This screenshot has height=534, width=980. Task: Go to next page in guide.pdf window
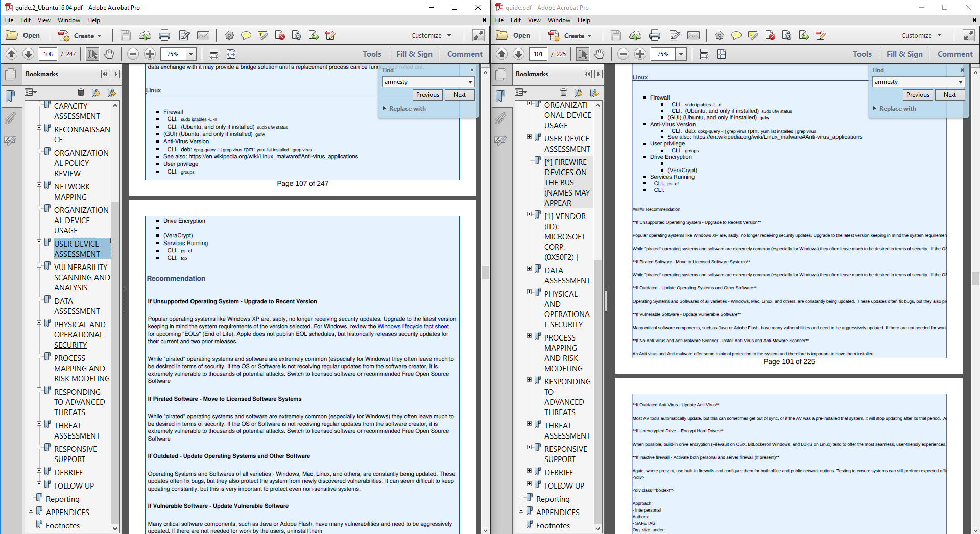(519, 54)
